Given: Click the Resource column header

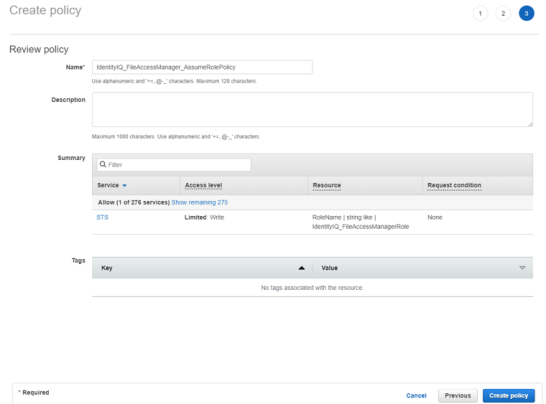Looking at the screenshot, I should pos(327,185).
